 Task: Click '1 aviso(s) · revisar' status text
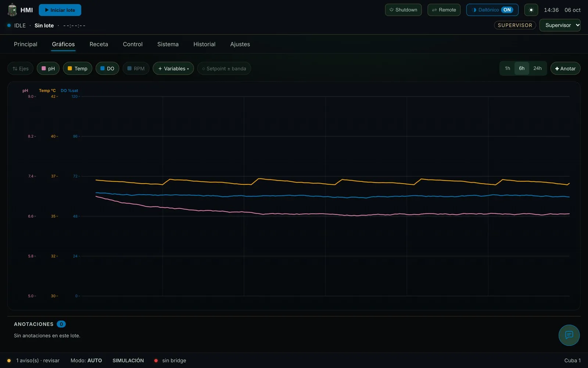38,361
